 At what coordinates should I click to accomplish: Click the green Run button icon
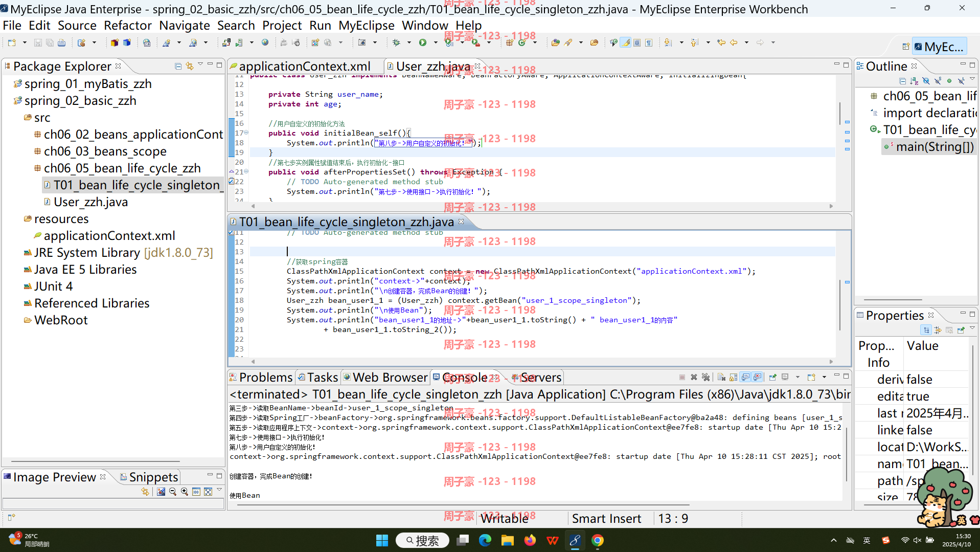pos(423,43)
